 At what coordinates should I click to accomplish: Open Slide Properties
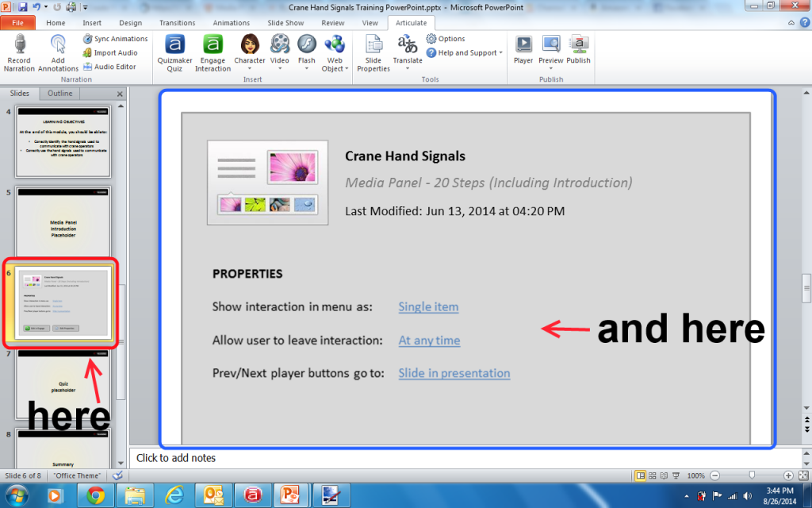(373, 52)
